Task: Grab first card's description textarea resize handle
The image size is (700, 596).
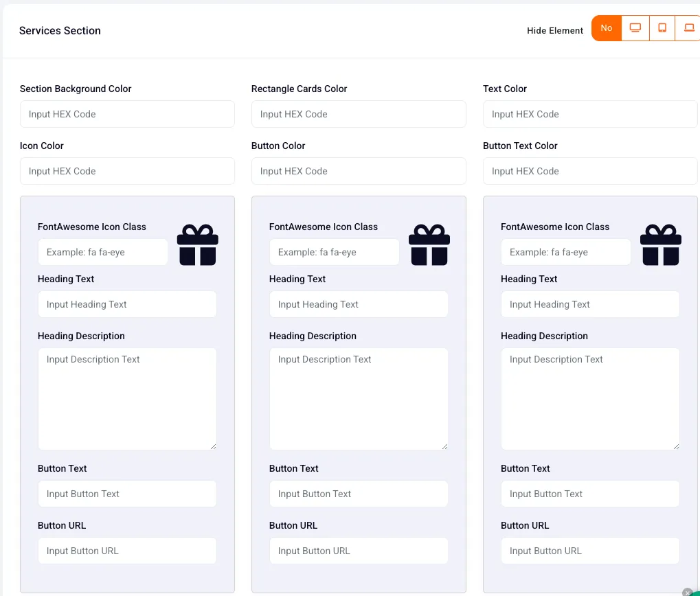Action: tap(213, 446)
